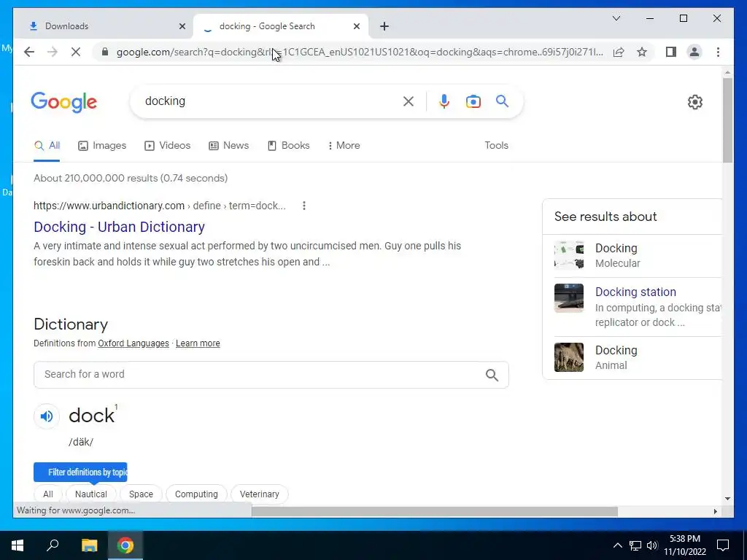This screenshot has width=747, height=560.
Task: Close the docking Google Search tab
Action: pyautogui.click(x=356, y=26)
